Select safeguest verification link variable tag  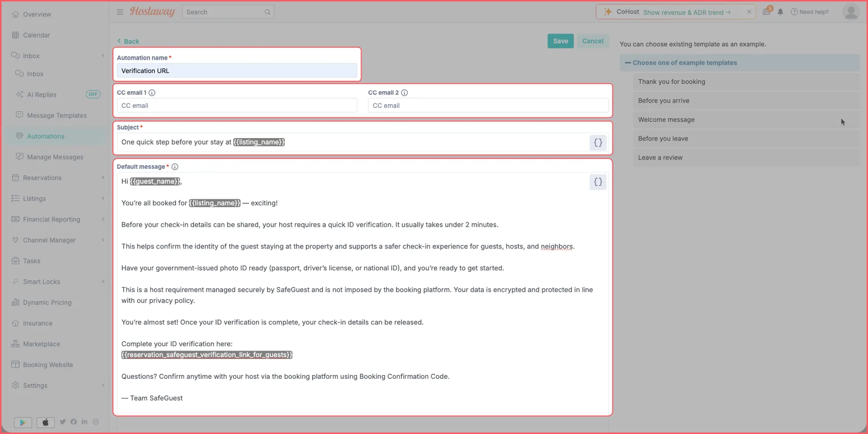pyautogui.click(x=207, y=355)
